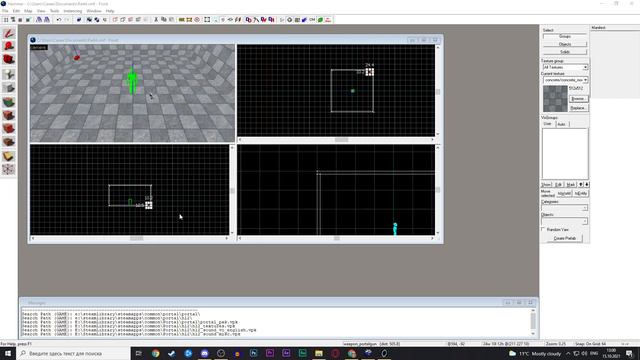This screenshot has height=360, width=640.
Task: Select the gray Block tool
Action: coord(9,88)
